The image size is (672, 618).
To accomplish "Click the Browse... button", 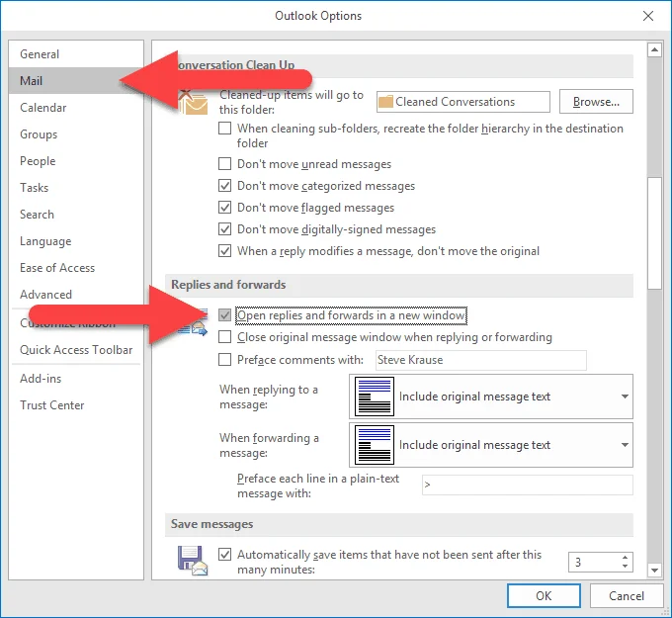I will click(x=596, y=102).
